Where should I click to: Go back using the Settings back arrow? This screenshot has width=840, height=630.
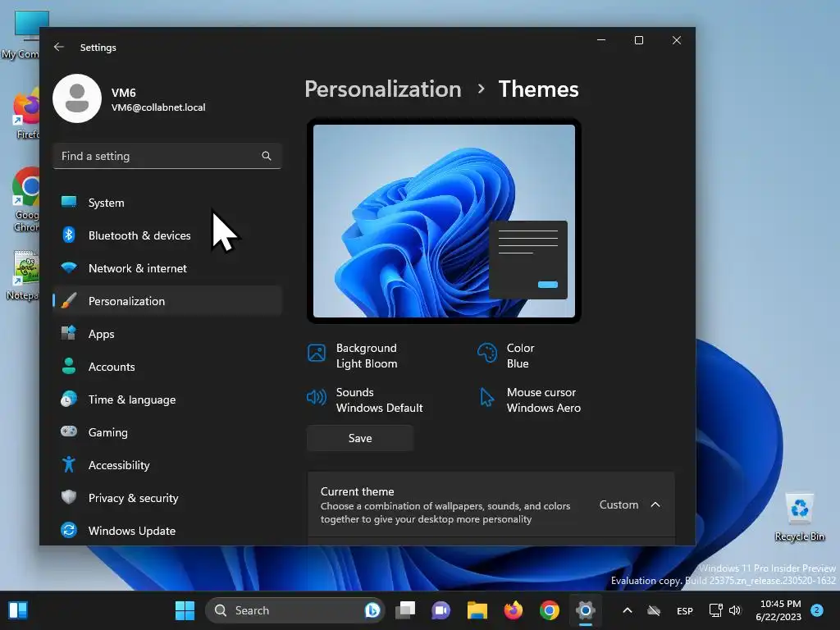click(59, 47)
